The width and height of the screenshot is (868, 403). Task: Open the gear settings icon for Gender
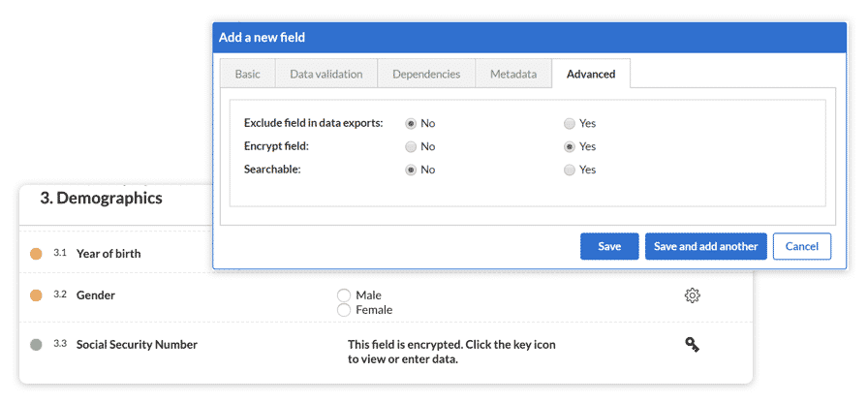[692, 295]
